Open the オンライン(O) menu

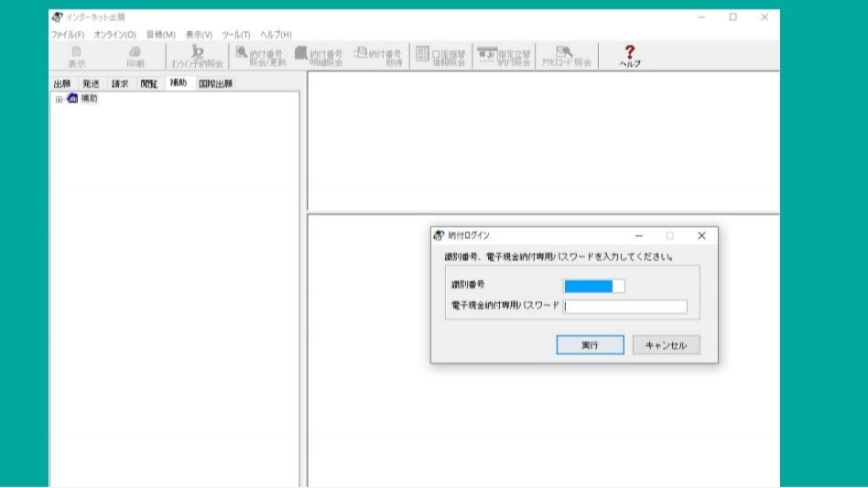114,35
